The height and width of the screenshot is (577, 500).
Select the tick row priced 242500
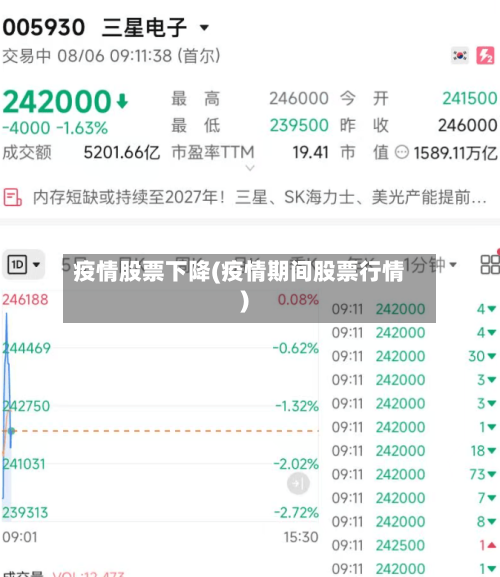414,545
